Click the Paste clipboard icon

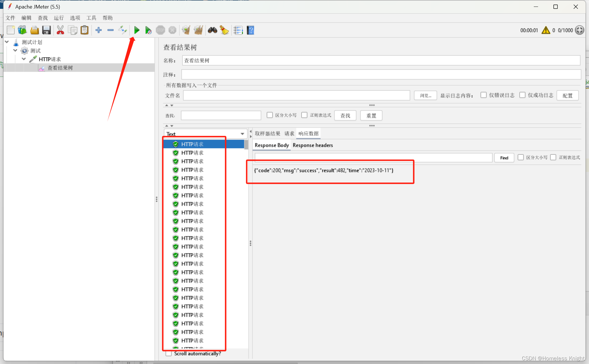pyautogui.click(x=85, y=30)
